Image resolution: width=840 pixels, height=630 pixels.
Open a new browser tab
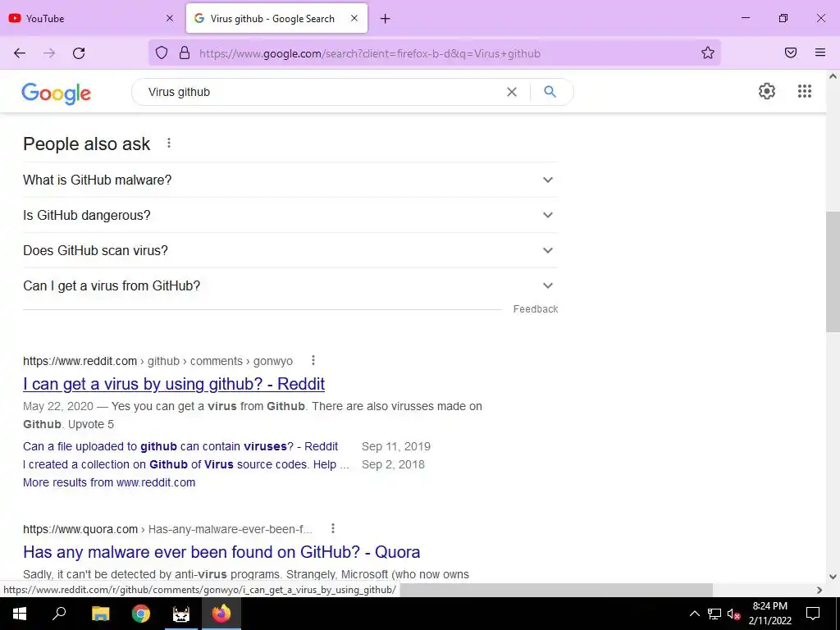pyautogui.click(x=386, y=19)
